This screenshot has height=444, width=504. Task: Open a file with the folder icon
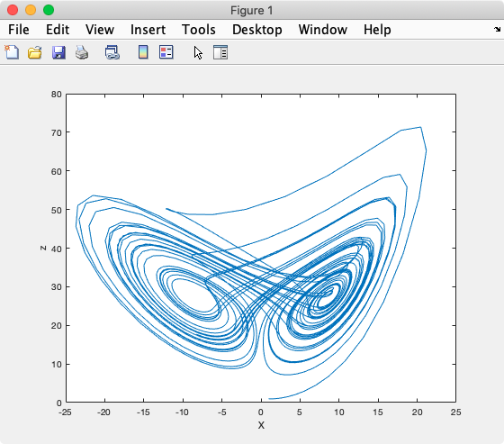pyautogui.click(x=35, y=52)
